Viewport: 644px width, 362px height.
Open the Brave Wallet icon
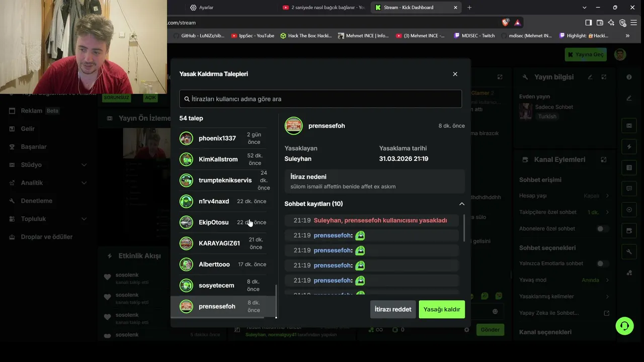tap(600, 23)
